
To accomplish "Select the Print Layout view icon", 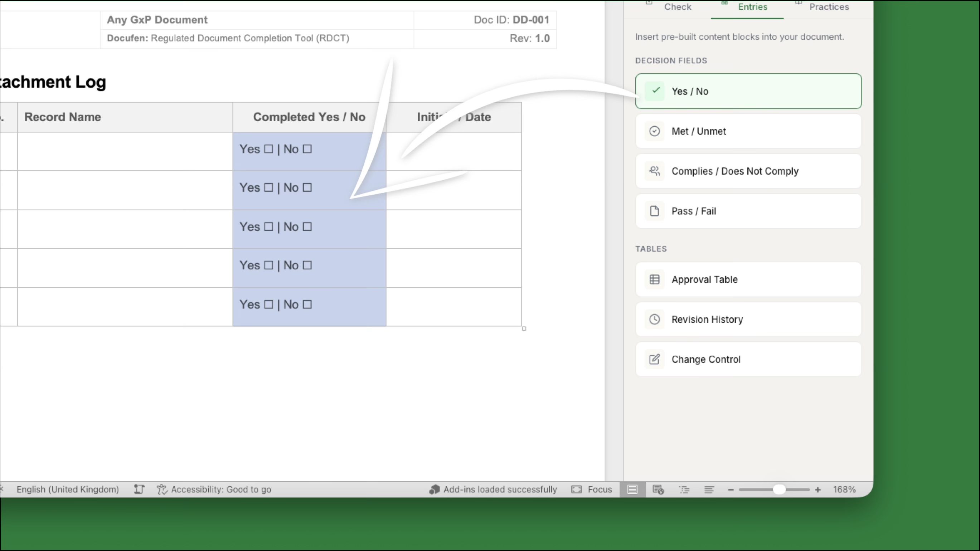I will click(x=633, y=490).
